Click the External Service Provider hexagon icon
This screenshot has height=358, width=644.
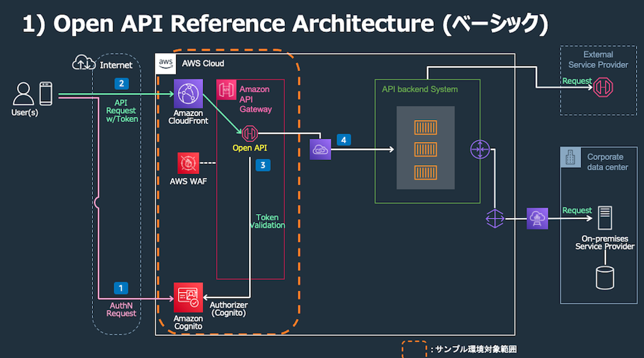click(603, 87)
